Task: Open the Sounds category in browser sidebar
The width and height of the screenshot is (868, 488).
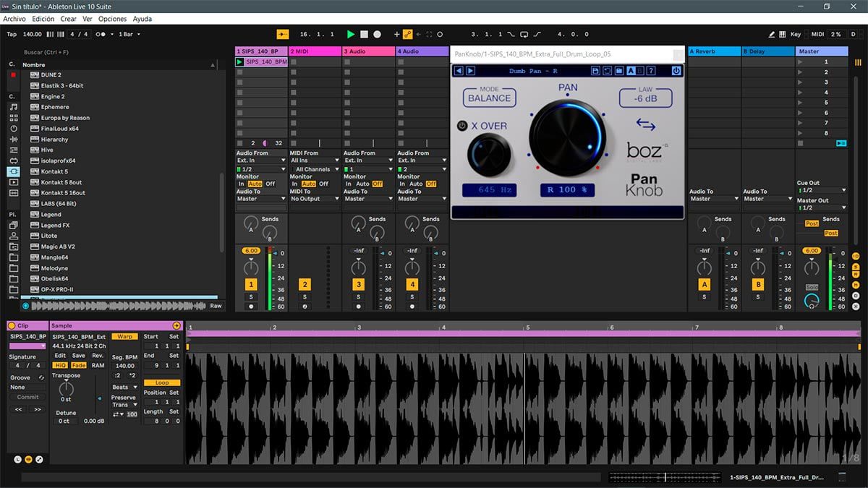Action: coord(13,107)
